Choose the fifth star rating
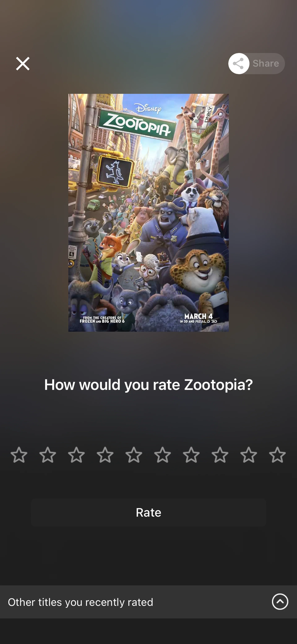This screenshot has width=297, height=644. coord(134,455)
